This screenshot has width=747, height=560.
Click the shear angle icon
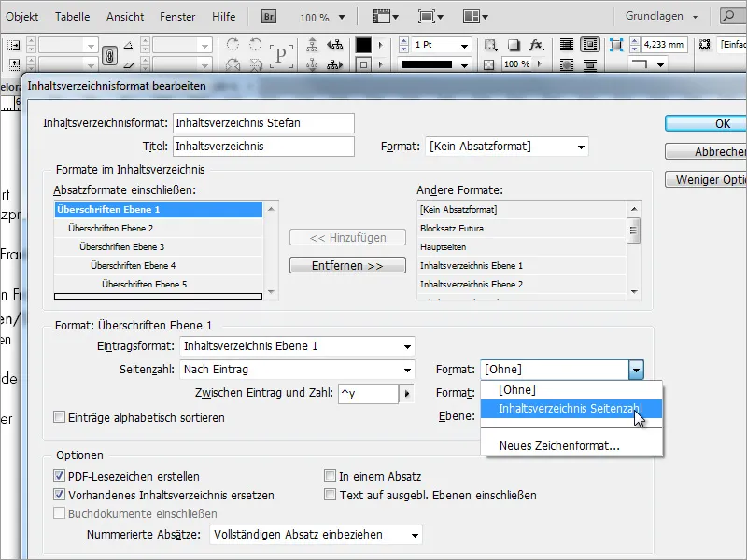tap(129, 64)
